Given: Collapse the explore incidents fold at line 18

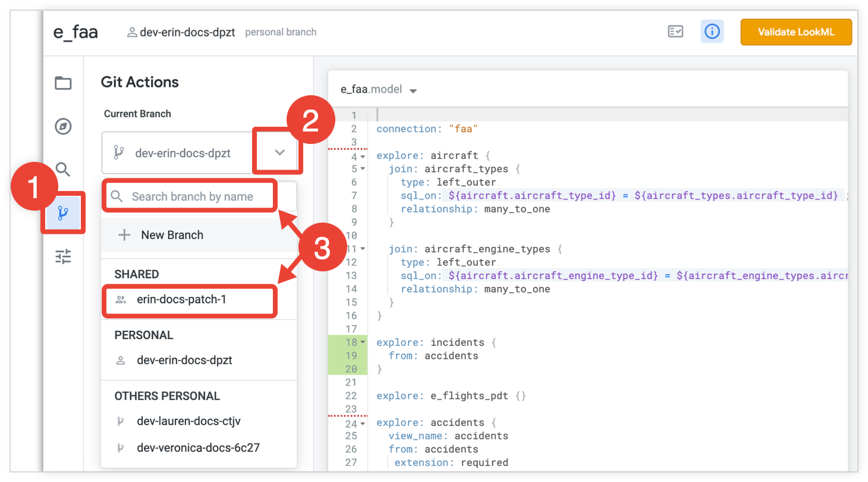Looking at the screenshot, I should (x=363, y=343).
